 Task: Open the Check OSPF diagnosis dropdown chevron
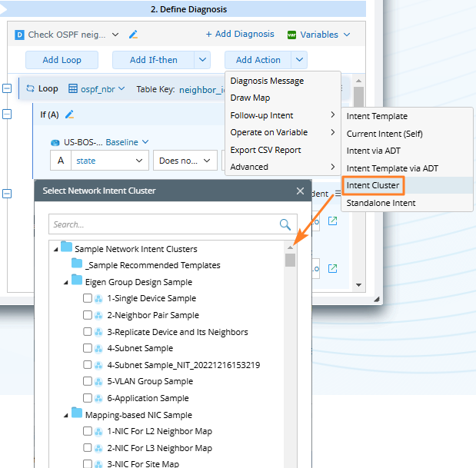pos(115,35)
